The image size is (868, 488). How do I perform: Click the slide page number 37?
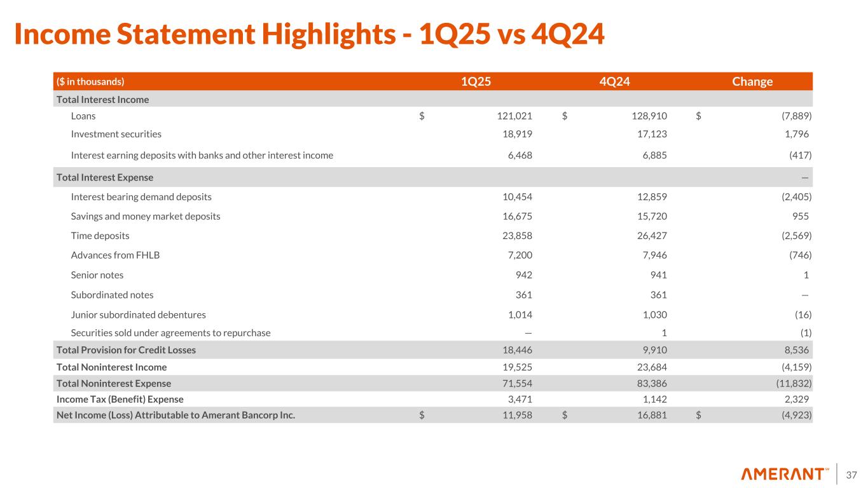(x=851, y=475)
